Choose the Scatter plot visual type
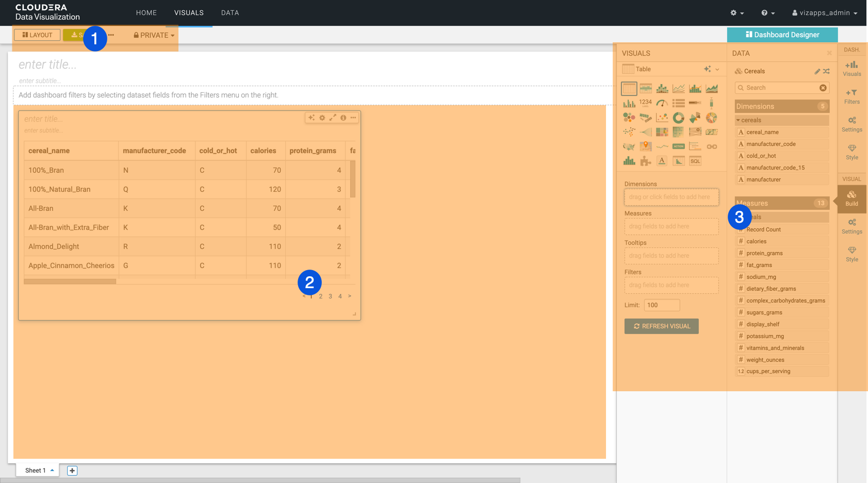Screen dimensions: 868x483 (x=662, y=118)
